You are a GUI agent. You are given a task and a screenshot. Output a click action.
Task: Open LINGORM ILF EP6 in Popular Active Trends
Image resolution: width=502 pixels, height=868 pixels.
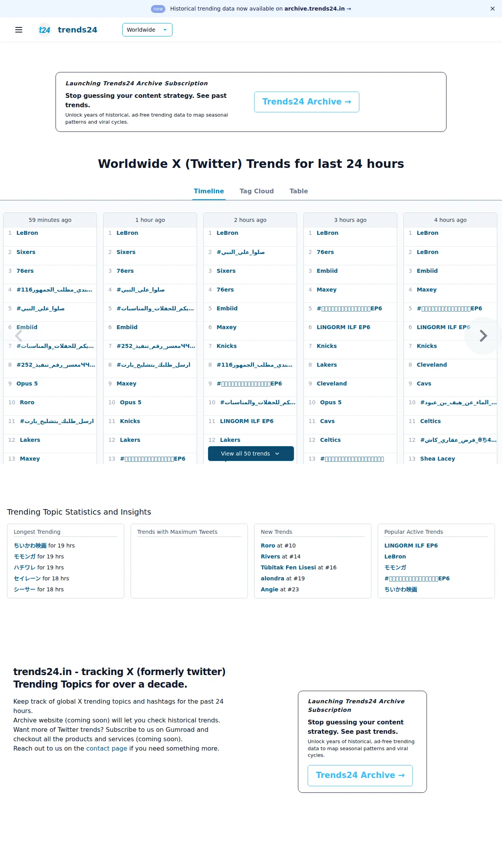coord(411,546)
